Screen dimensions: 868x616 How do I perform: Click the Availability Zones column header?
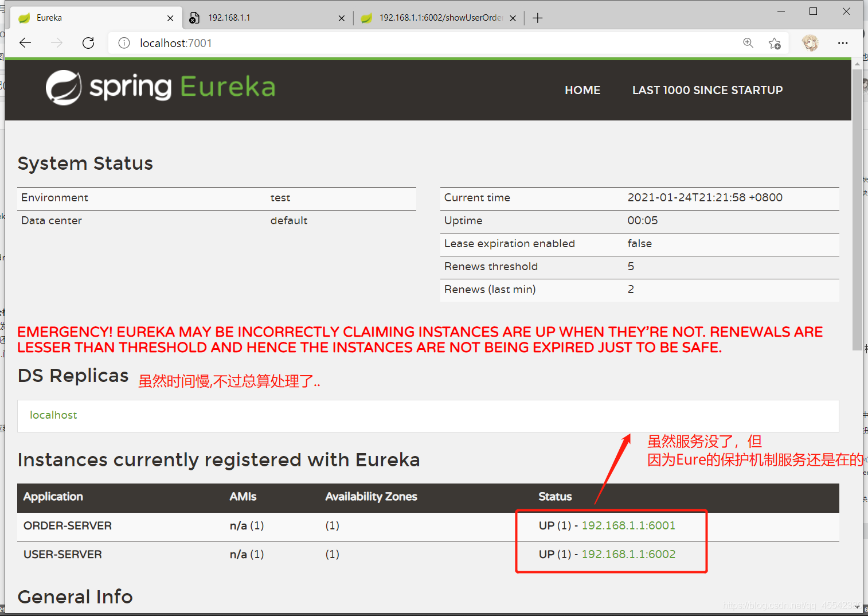pos(371,497)
